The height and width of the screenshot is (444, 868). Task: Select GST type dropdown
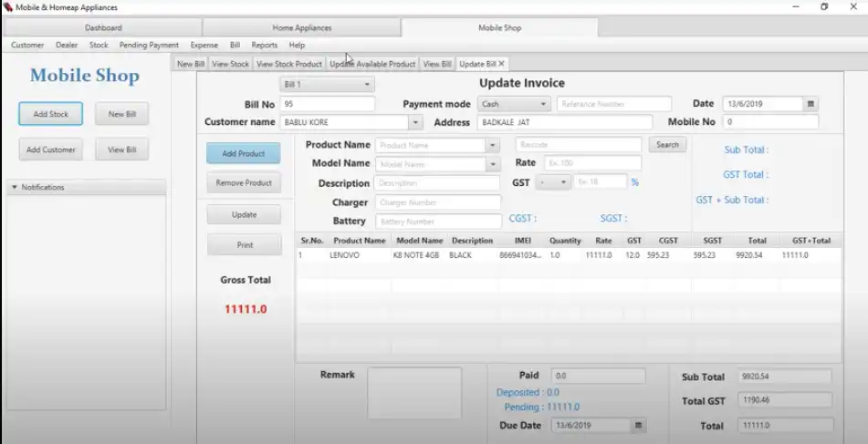[553, 182]
